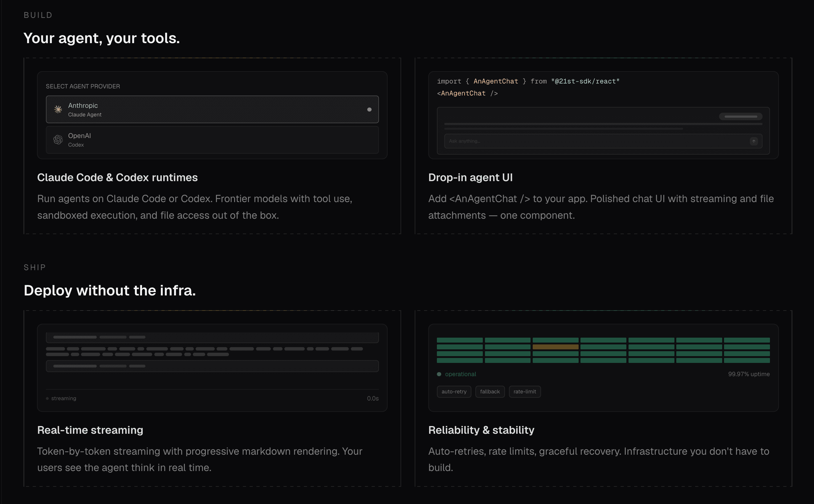Click the 'Drop-in agent UI' heading
The width and height of the screenshot is (814, 504).
coord(470,177)
